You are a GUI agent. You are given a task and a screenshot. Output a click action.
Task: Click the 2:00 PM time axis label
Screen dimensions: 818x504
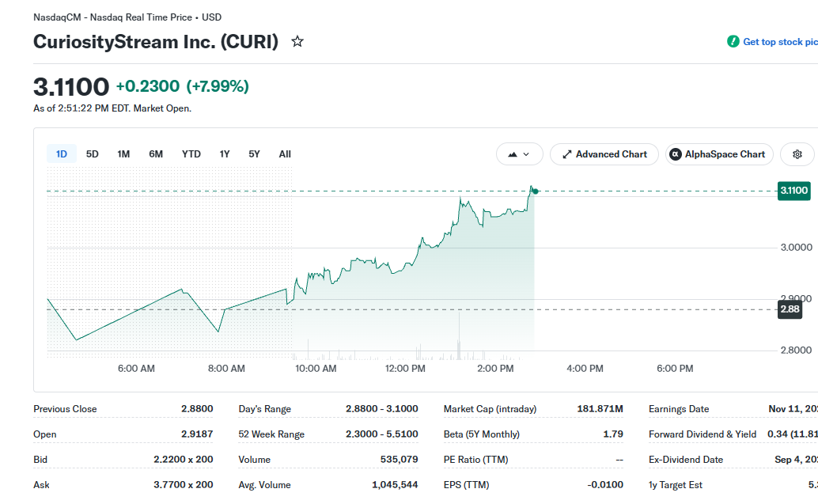coord(495,369)
